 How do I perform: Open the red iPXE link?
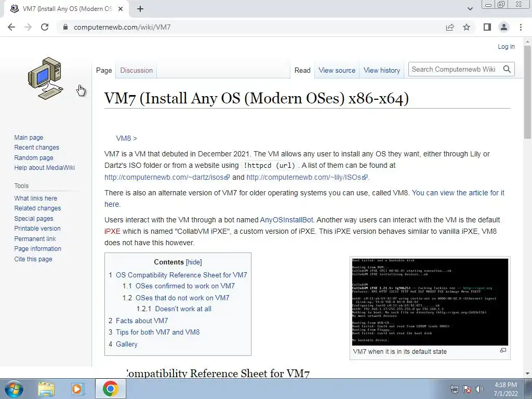tap(112, 231)
